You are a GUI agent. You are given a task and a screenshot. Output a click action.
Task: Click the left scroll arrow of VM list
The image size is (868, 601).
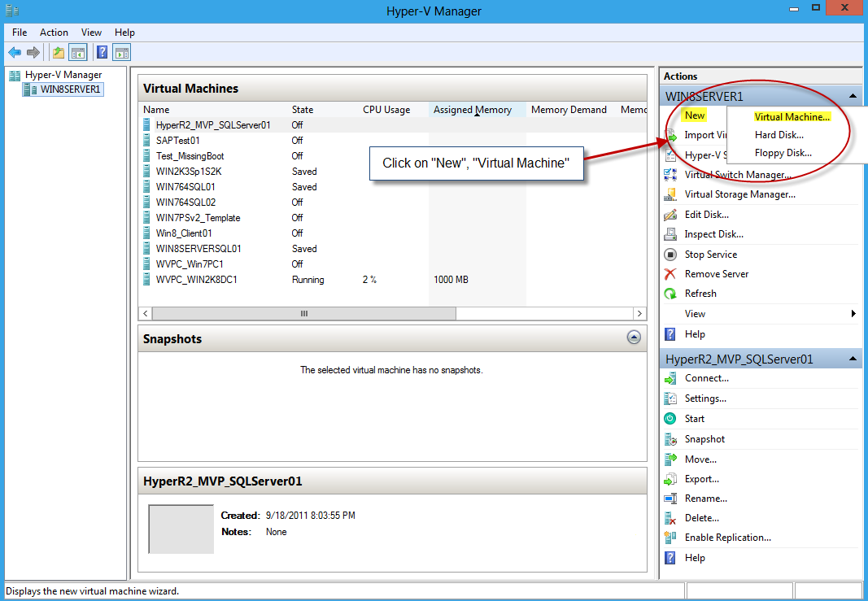pyautogui.click(x=145, y=314)
